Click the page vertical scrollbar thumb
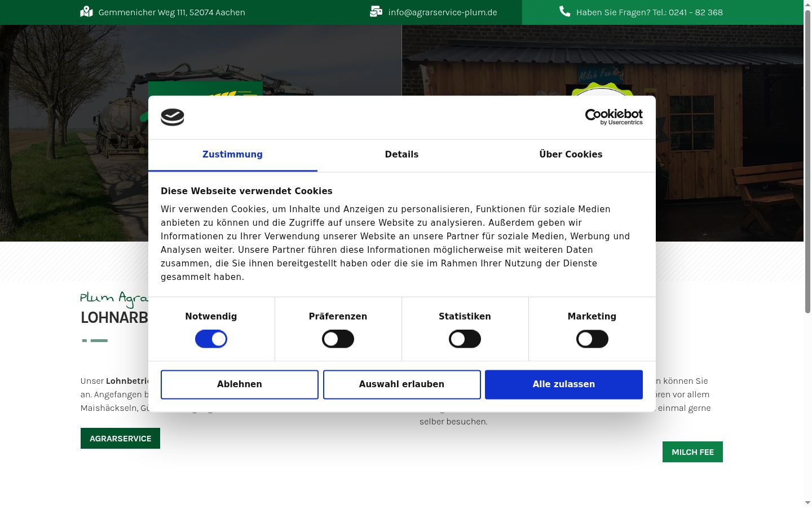812x508 pixels. pos(807,161)
